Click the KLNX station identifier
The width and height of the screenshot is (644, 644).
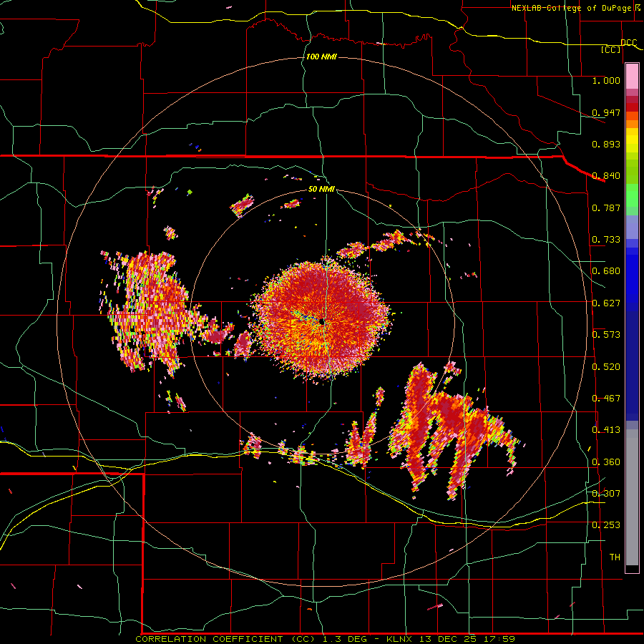click(x=401, y=639)
